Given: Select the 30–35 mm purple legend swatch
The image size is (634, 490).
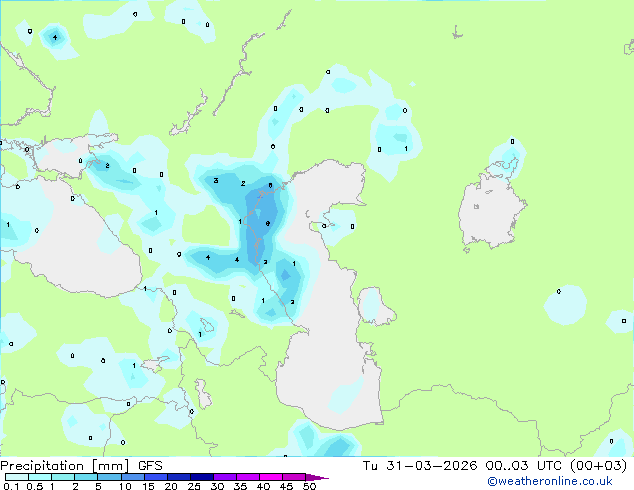Looking at the screenshot, I should (x=225, y=477).
